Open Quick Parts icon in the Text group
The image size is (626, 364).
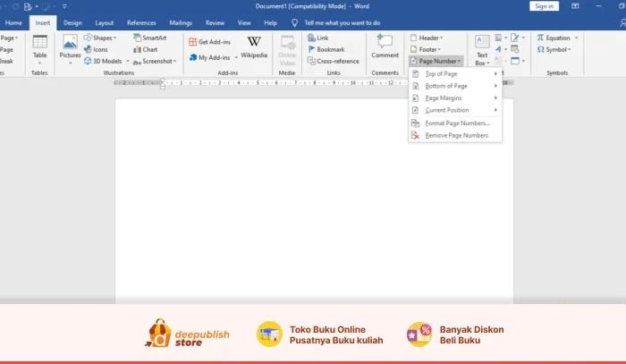point(498,38)
